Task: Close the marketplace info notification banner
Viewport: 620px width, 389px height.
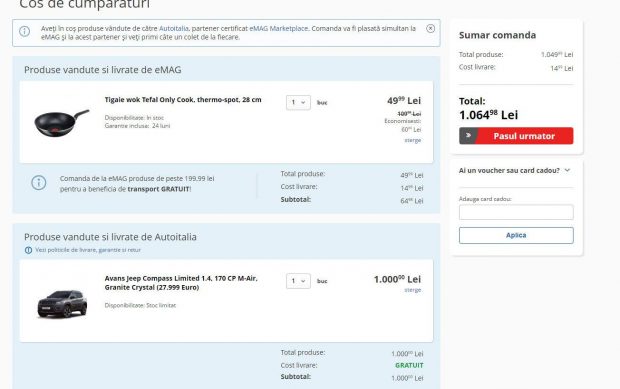Action: click(431, 28)
